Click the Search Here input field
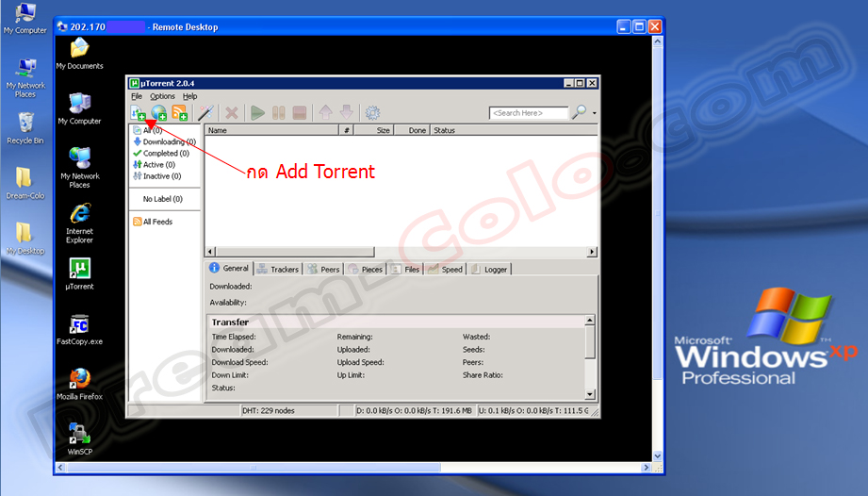The image size is (868, 496). click(529, 113)
